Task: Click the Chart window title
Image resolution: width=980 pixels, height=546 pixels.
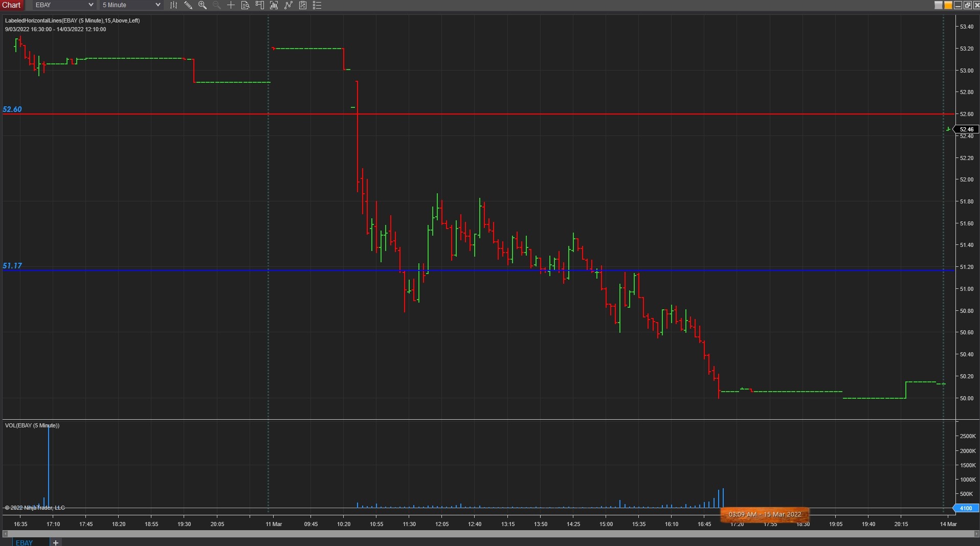Action: pyautogui.click(x=11, y=5)
